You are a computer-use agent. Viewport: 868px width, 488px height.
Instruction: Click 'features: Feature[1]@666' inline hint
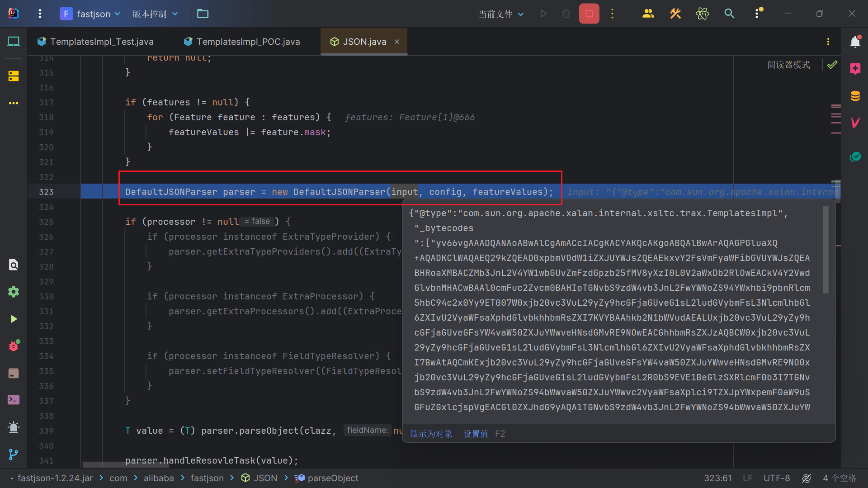(x=410, y=117)
